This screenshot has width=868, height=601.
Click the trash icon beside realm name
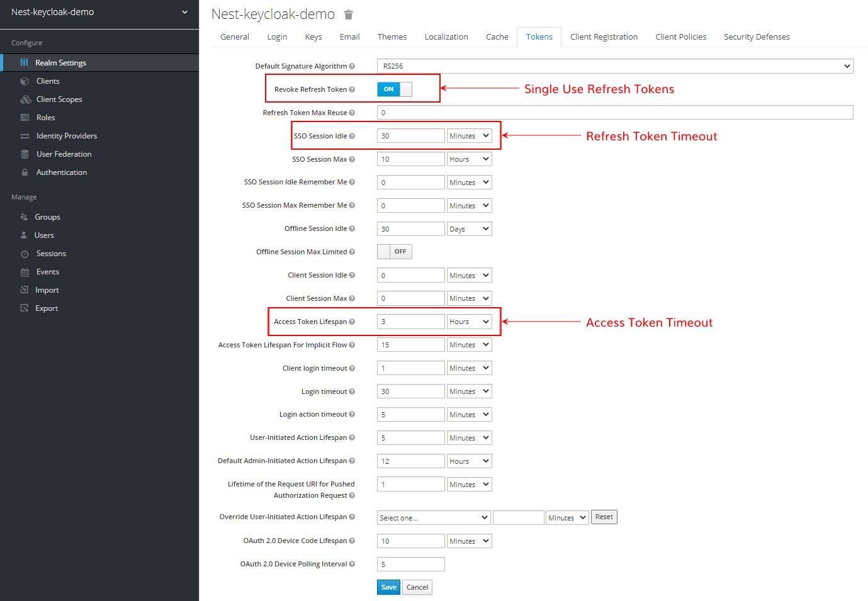pos(349,14)
